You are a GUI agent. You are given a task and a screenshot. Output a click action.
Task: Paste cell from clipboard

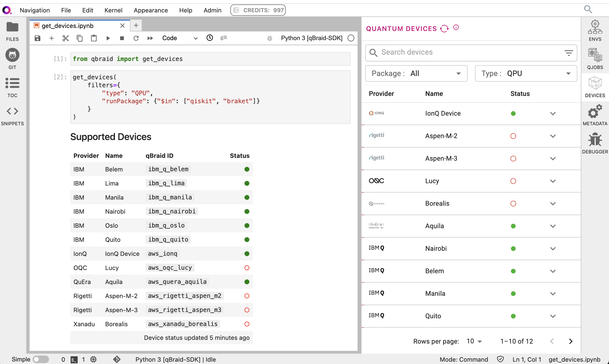pyautogui.click(x=94, y=38)
